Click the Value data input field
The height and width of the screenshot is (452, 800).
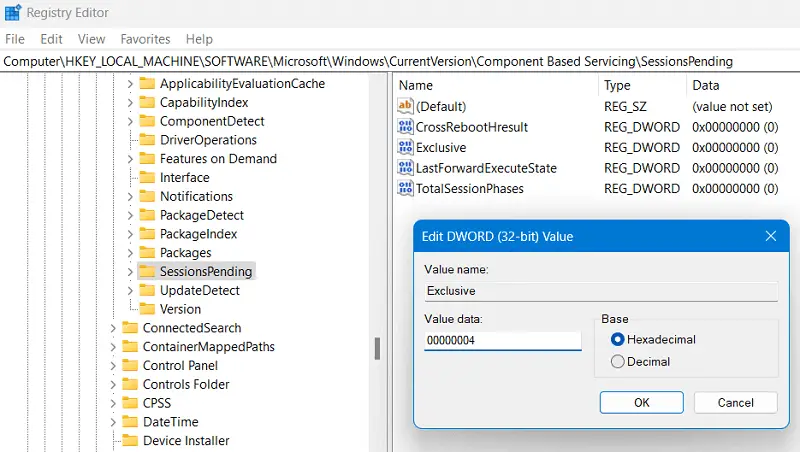502,342
